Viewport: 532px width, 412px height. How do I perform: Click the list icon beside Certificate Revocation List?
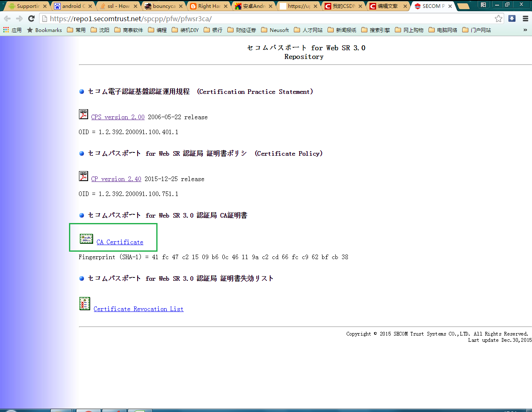pos(85,304)
